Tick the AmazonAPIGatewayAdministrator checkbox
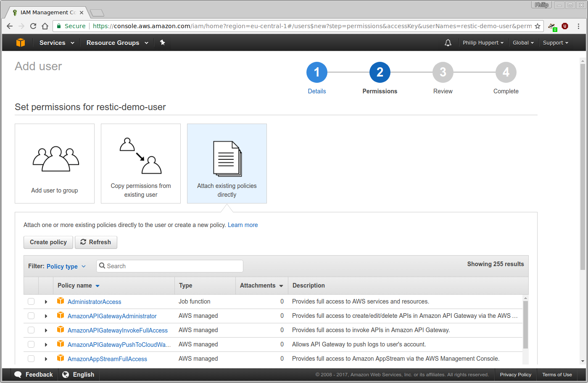 [x=31, y=316]
